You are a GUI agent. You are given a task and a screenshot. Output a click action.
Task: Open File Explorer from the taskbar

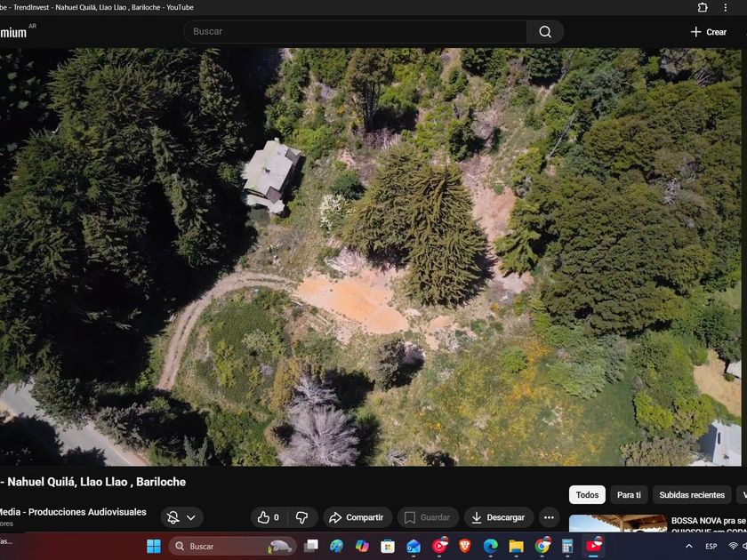coord(516,546)
